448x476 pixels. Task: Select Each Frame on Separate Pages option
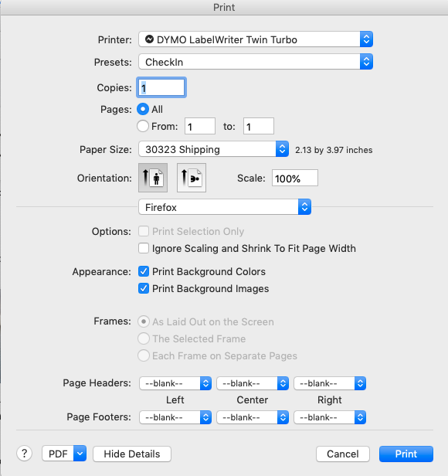point(144,355)
